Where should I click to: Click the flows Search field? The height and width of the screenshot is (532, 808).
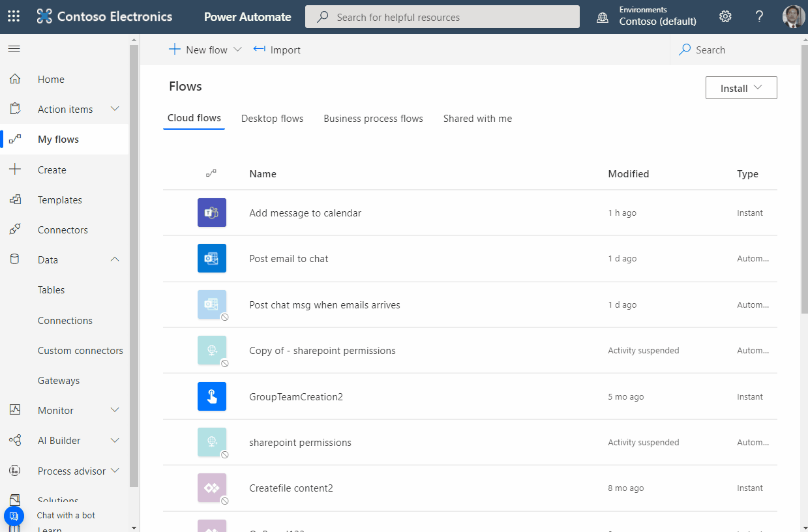pyautogui.click(x=735, y=50)
